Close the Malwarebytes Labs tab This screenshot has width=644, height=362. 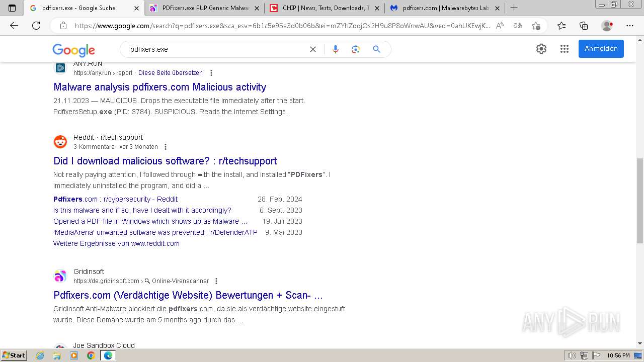(498, 8)
